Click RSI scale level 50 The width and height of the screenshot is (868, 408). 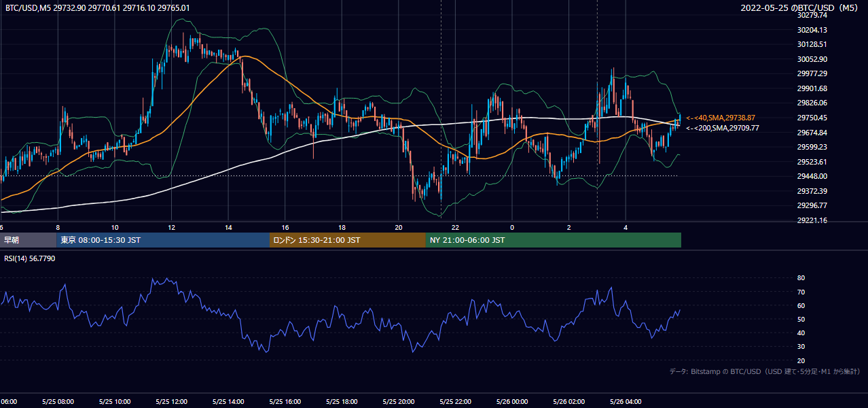[801, 319]
